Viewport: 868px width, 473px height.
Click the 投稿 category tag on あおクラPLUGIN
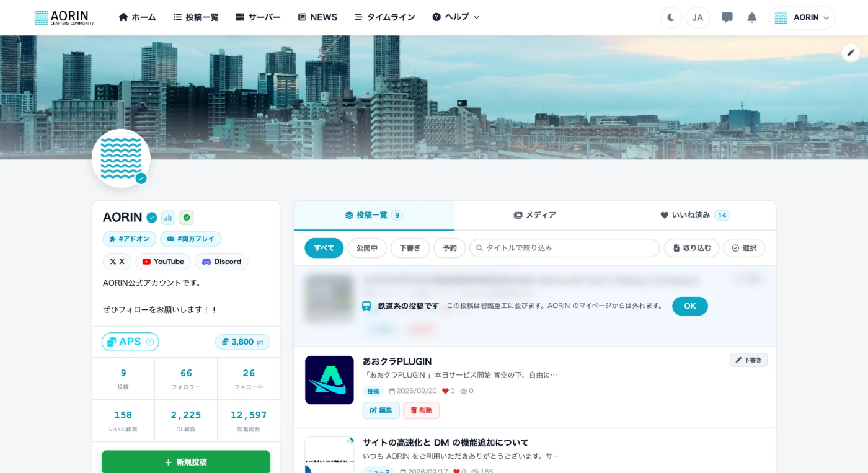pos(373,391)
